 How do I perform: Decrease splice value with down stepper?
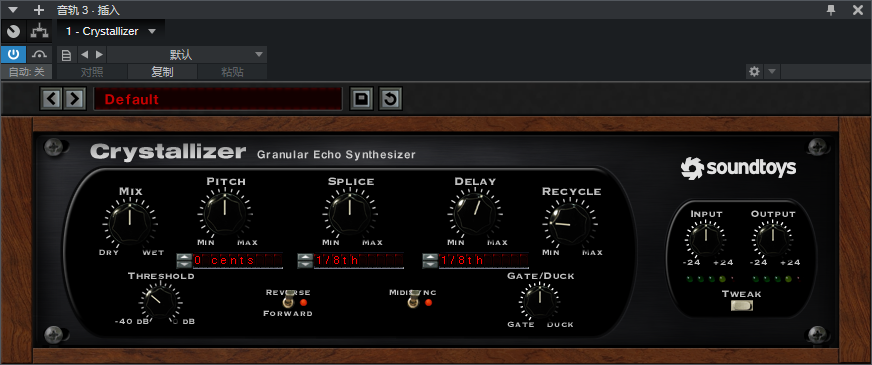tap(305, 264)
